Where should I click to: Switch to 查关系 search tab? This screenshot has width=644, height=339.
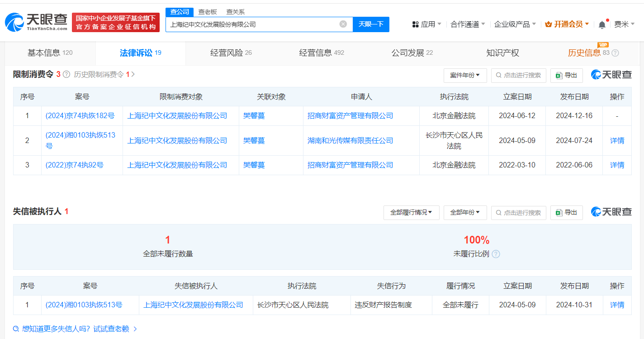[x=236, y=12]
